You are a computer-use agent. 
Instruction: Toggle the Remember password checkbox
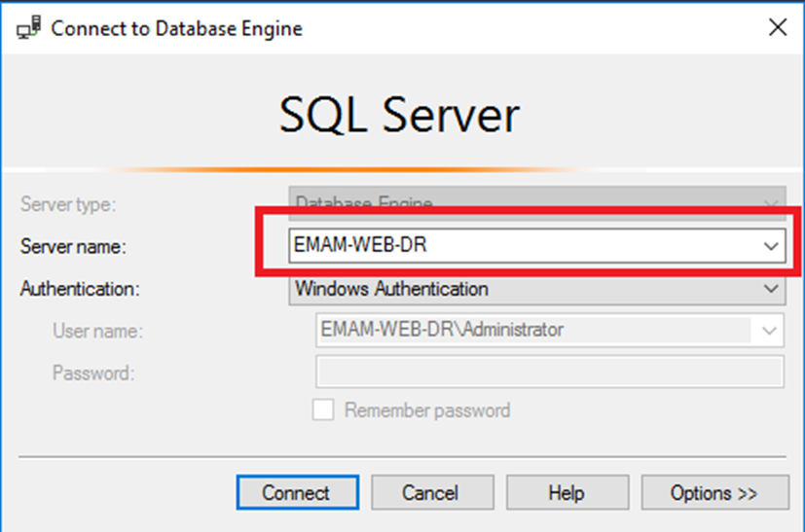(323, 409)
